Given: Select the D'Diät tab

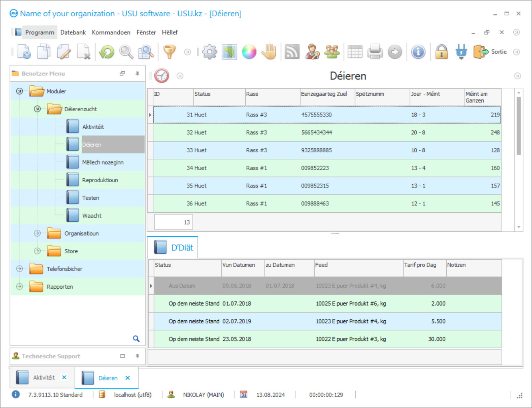Looking at the screenshot, I should [x=173, y=247].
